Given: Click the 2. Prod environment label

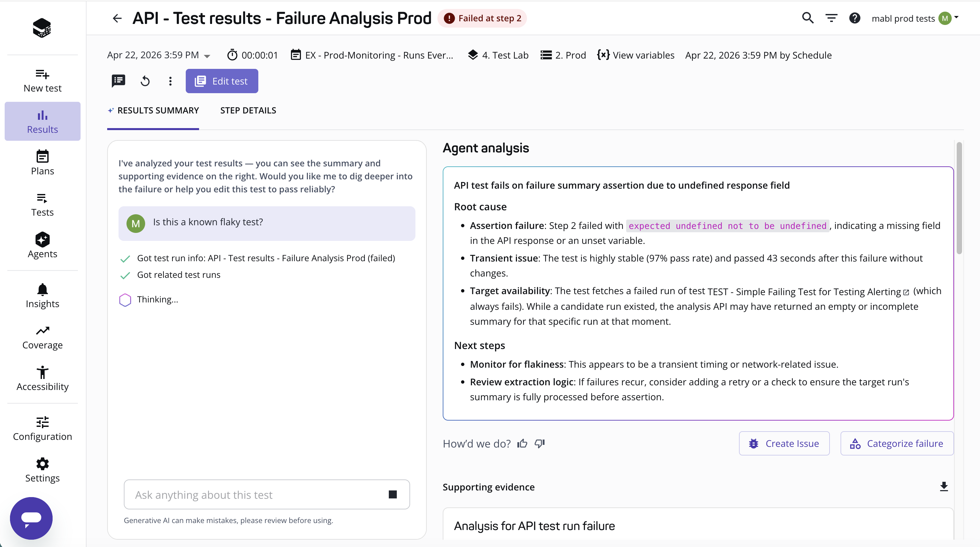Looking at the screenshot, I should point(564,56).
